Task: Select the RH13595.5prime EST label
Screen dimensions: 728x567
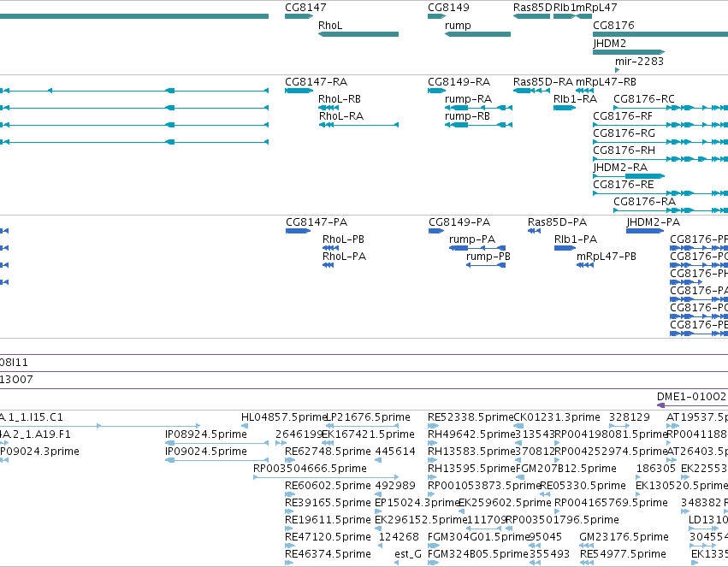Action: [x=471, y=470]
